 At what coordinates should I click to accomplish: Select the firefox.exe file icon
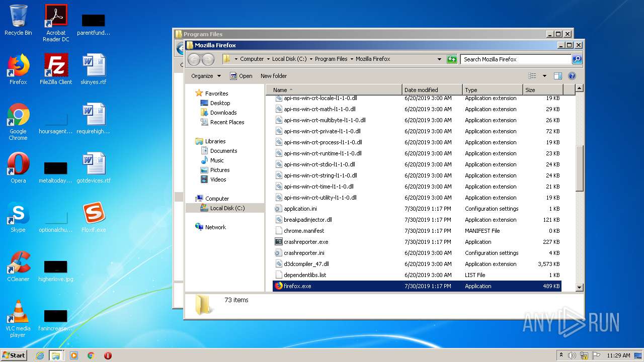click(279, 286)
